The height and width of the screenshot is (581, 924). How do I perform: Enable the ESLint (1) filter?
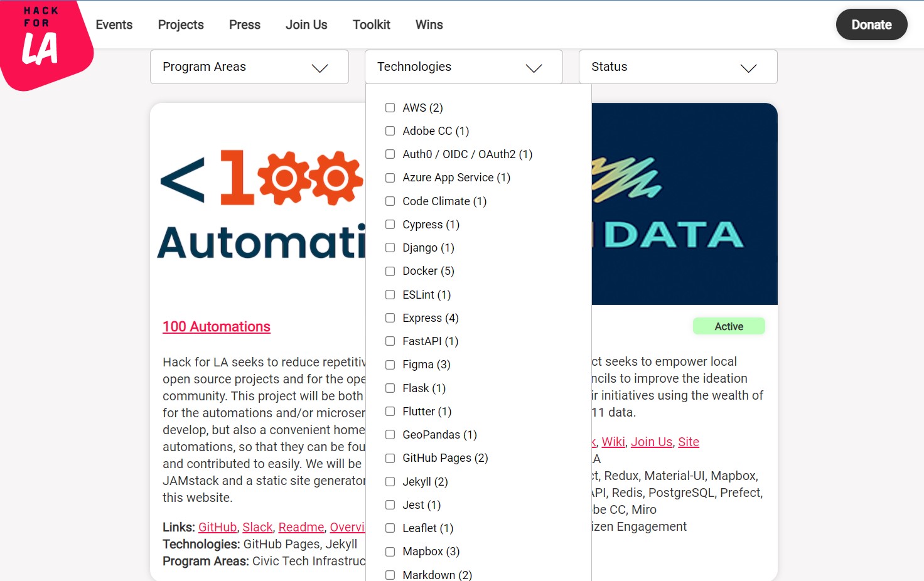390,295
